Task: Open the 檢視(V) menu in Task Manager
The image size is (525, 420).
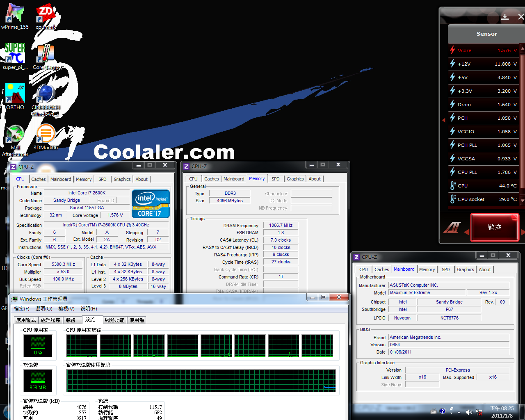Action: pos(66,308)
